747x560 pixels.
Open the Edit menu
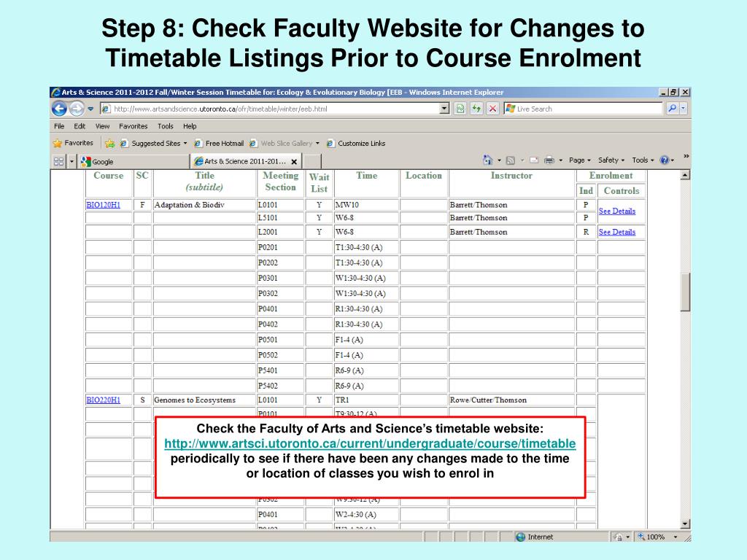pos(80,126)
